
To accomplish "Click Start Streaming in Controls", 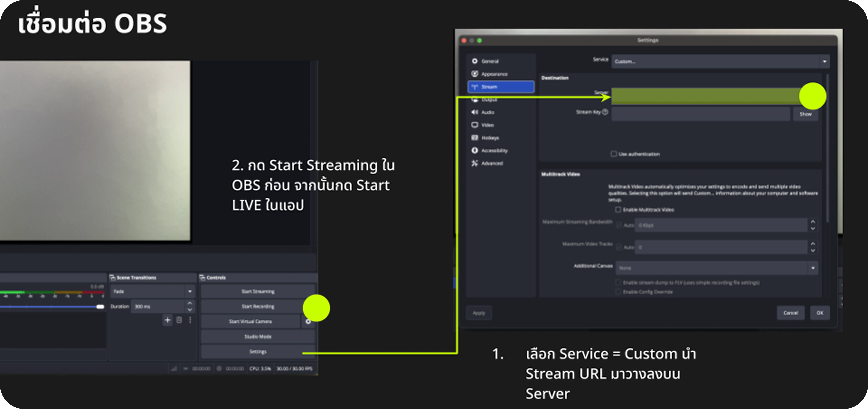I will (258, 291).
